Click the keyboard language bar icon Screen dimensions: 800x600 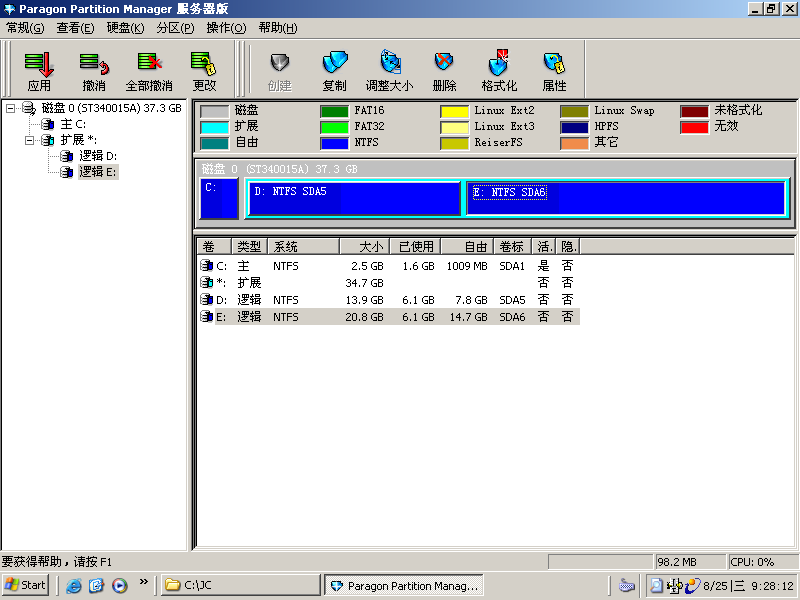click(x=627, y=586)
